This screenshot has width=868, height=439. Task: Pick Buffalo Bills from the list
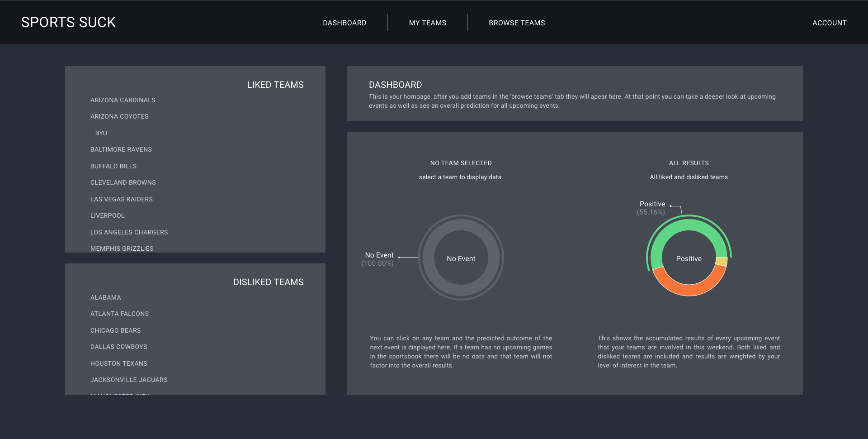113,166
